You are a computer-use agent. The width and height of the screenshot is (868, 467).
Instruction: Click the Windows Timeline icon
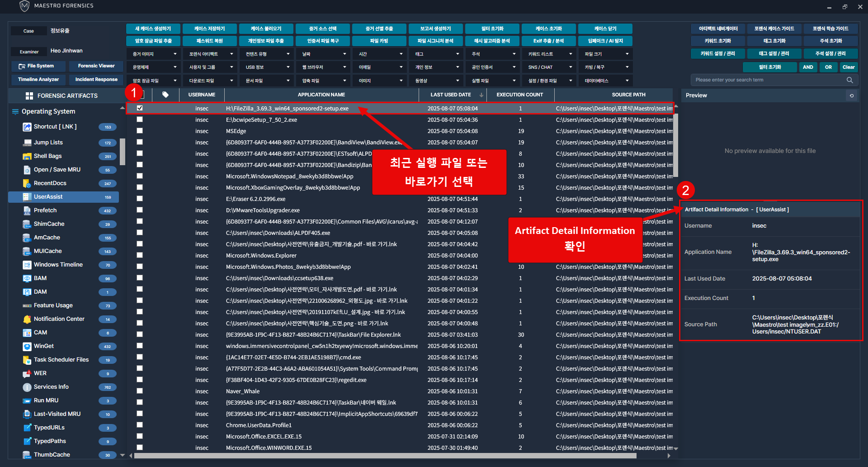click(x=27, y=265)
